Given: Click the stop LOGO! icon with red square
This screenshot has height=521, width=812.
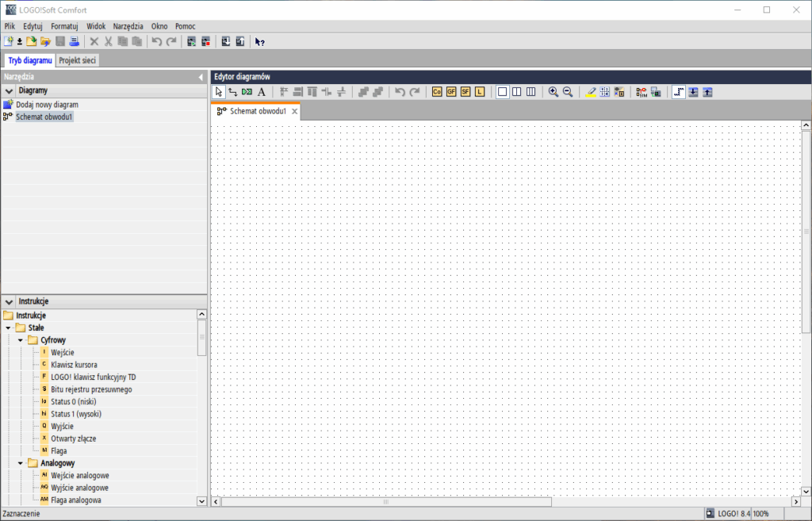Looking at the screenshot, I should click(x=206, y=41).
